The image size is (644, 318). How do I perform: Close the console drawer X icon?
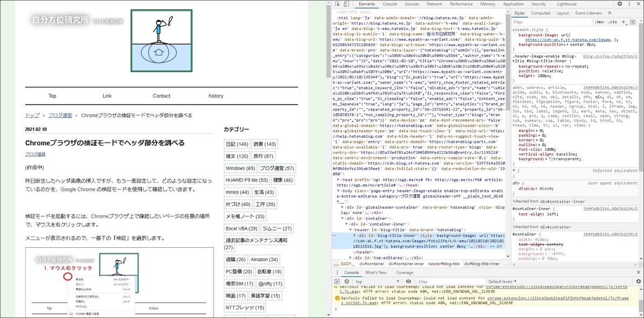coord(638,272)
